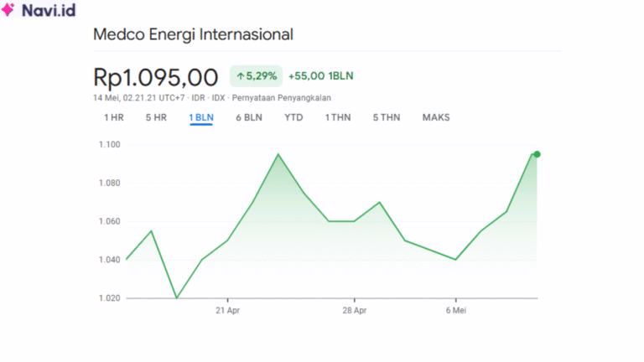Open the Navi.id brand name link
Image resolution: width=644 pixels, height=362 pixels.
point(49,10)
